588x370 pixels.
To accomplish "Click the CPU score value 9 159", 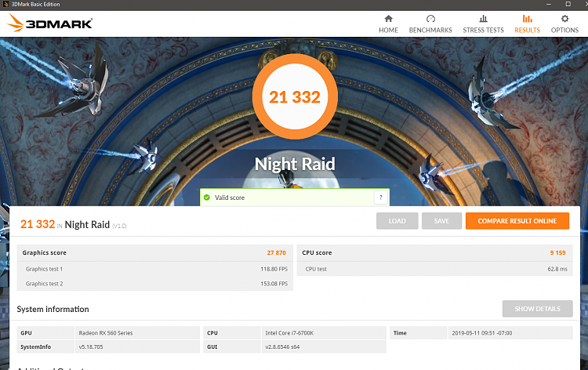I will [x=557, y=252].
